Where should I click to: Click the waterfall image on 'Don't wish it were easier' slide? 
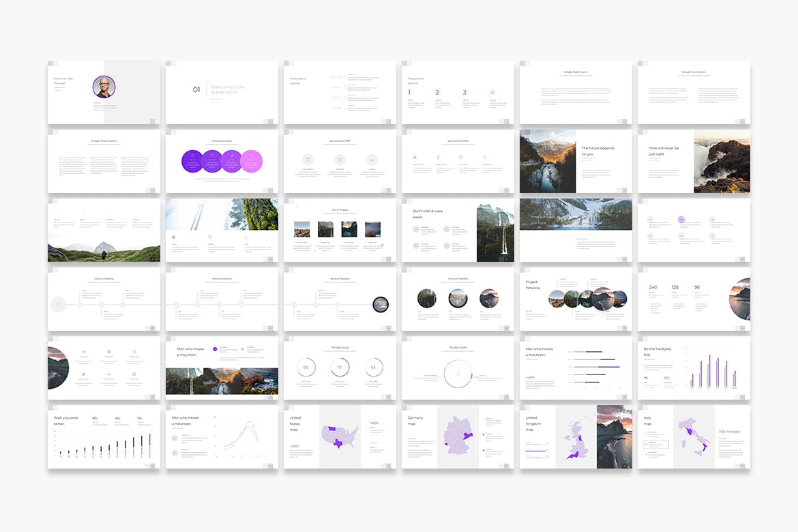point(495,232)
